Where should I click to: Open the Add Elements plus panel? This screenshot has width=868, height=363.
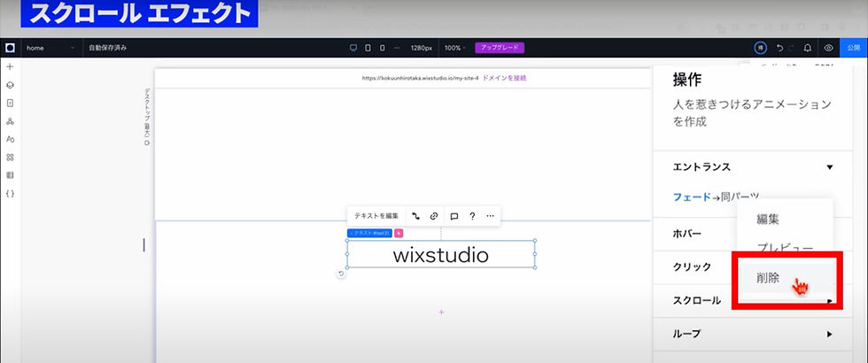point(10,67)
